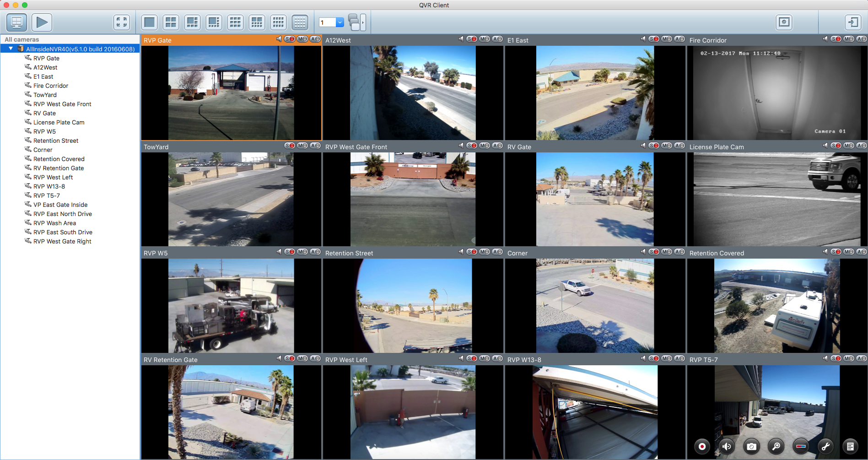Select VP East Gate Inside camera
This screenshot has height=460, width=868.
click(x=60, y=205)
